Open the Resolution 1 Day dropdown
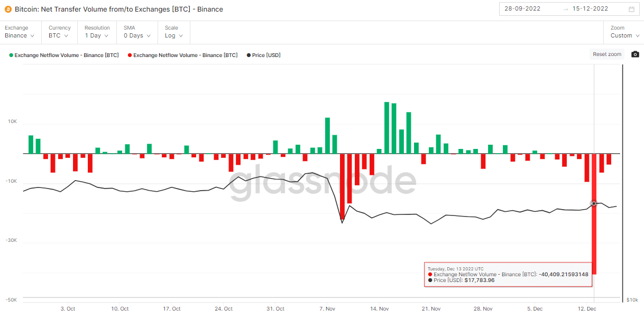 pyautogui.click(x=97, y=32)
